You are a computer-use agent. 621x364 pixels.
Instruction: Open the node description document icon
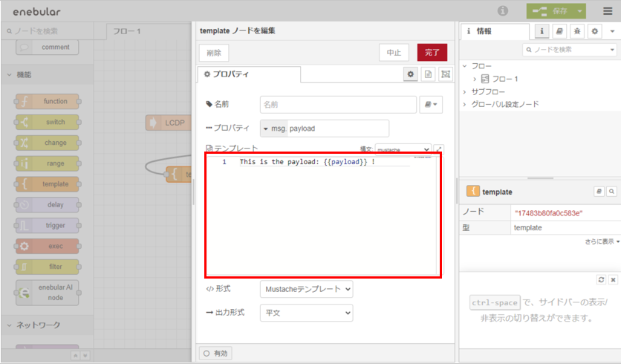click(428, 74)
